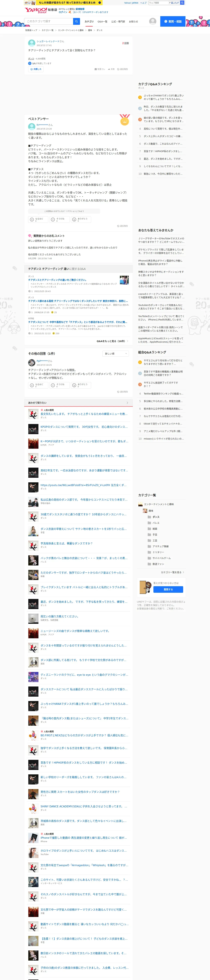Open KPOPのダンスについて質問です related item
This screenshot has height=980, width=210.
click(84, 426)
